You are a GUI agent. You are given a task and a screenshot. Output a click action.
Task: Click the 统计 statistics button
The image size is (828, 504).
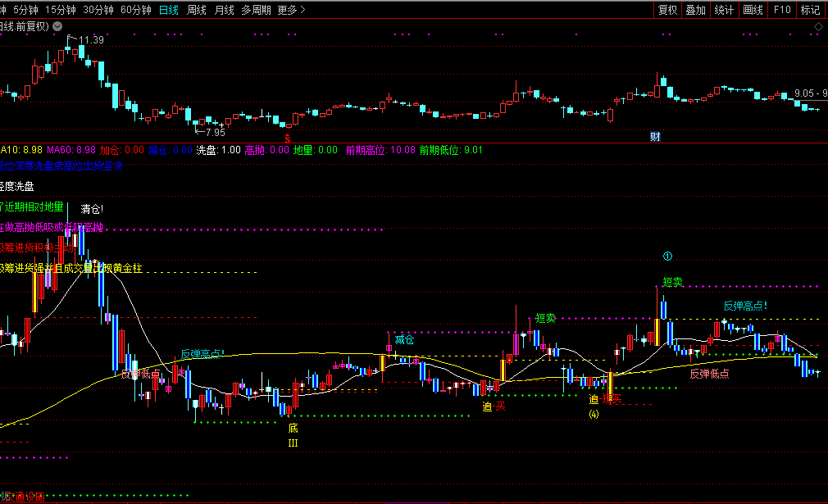pyautogui.click(x=724, y=10)
